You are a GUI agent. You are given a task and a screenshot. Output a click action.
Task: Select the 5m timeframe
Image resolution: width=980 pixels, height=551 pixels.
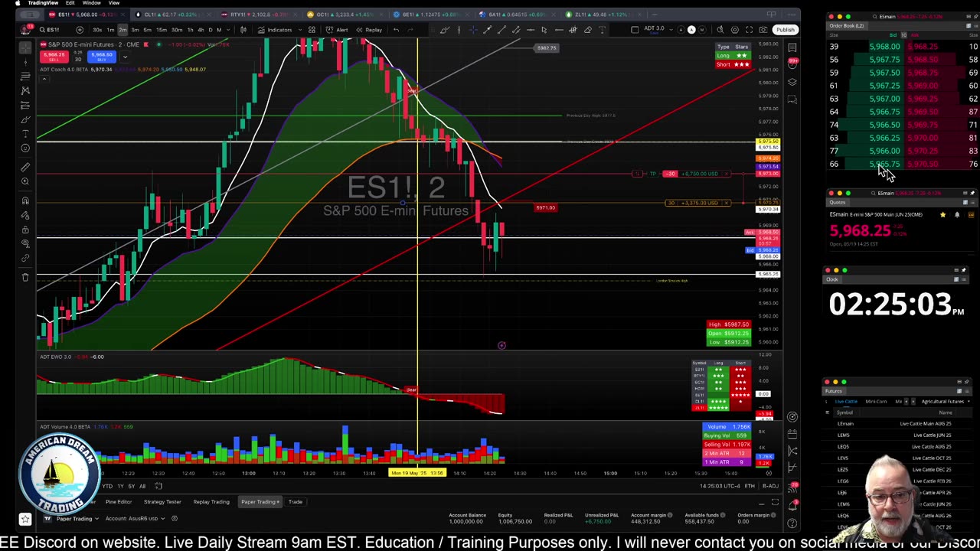(x=148, y=30)
